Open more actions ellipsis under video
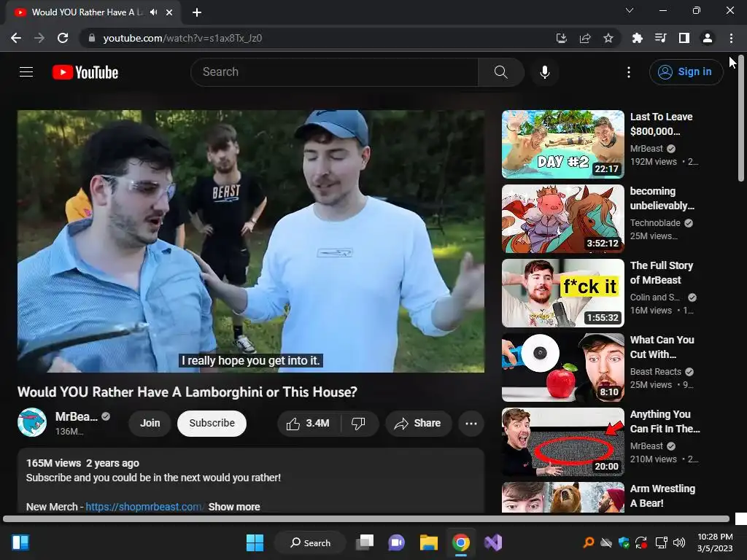This screenshot has width=747, height=560. coord(471,424)
